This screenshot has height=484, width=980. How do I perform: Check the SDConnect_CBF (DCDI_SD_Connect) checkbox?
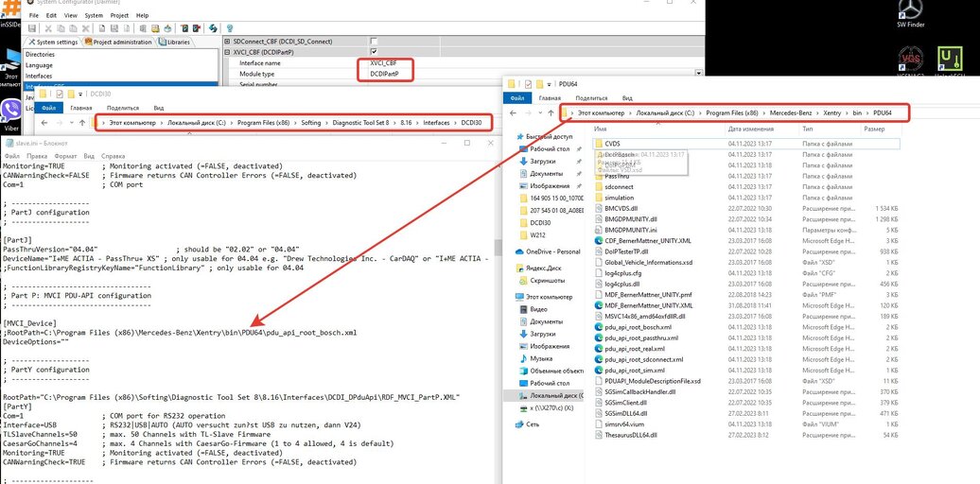(x=374, y=42)
